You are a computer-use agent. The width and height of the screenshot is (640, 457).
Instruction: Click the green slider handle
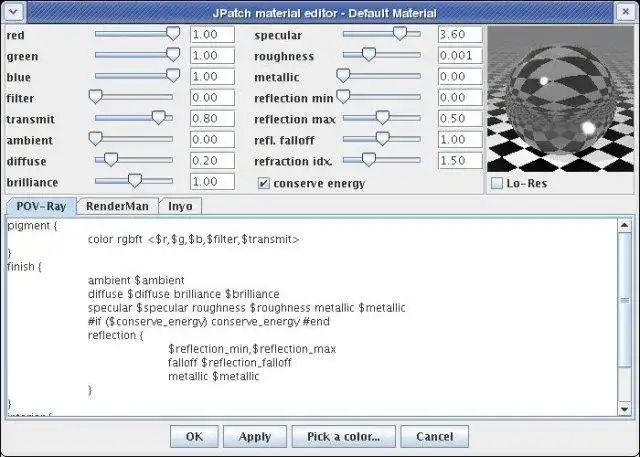pyautogui.click(x=173, y=55)
